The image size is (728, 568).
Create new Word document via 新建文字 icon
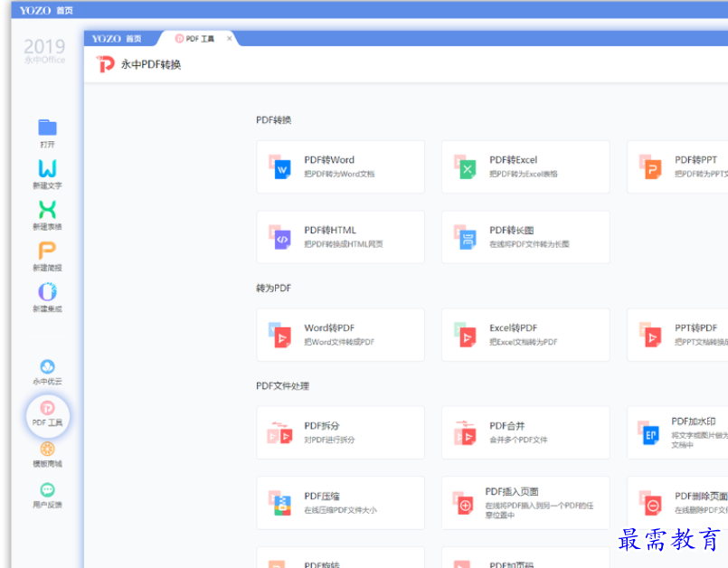[x=47, y=168]
